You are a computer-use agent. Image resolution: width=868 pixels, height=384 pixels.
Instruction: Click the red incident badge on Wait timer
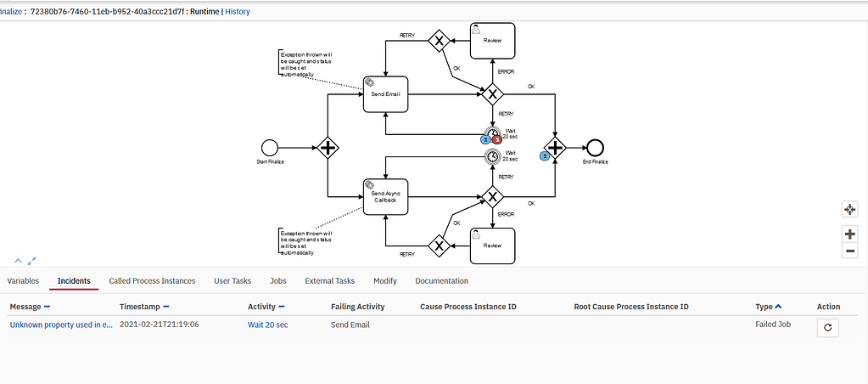click(x=497, y=139)
